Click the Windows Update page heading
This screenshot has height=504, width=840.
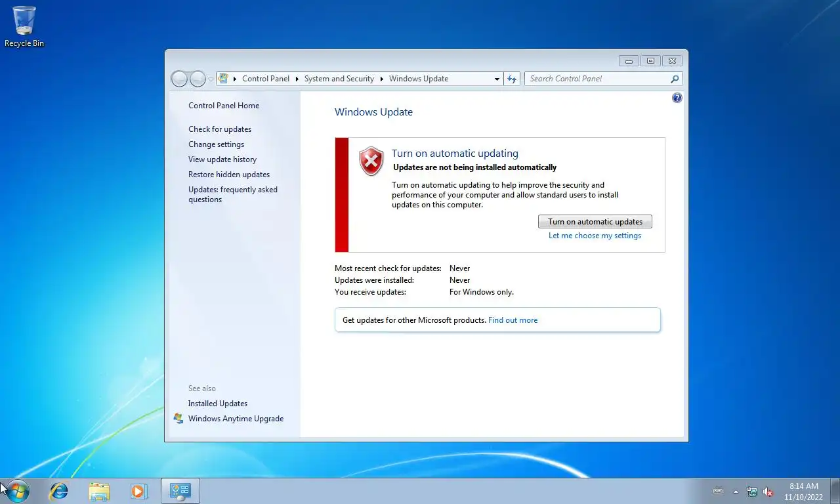tap(373, 112)
